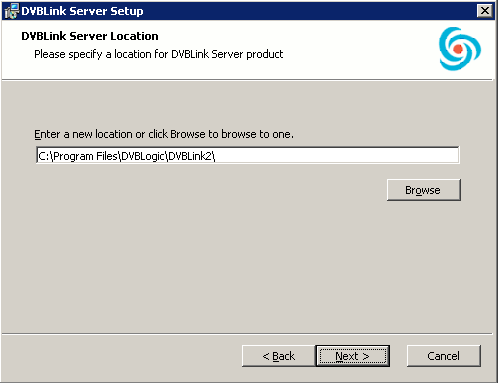The height and width of the screenshot is (383, 498).
Task: Open the installer system menu icon
Action: point(11,11)
